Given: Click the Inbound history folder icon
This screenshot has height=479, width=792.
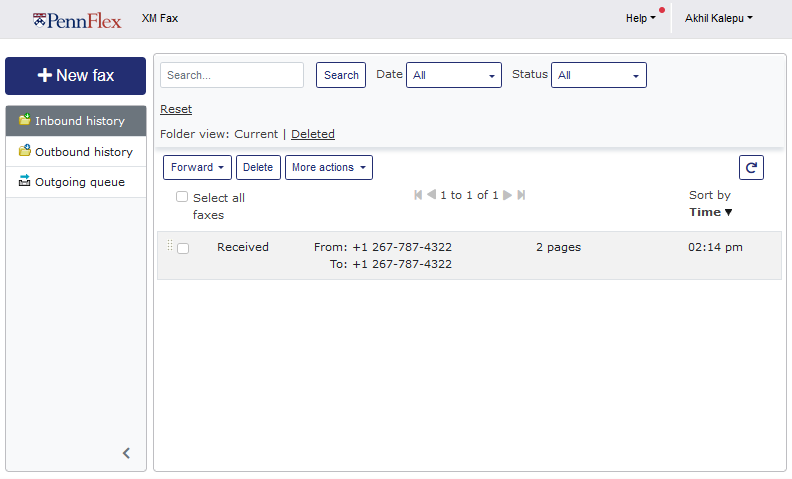Looking at the screenshot, I should click(25, 120).
